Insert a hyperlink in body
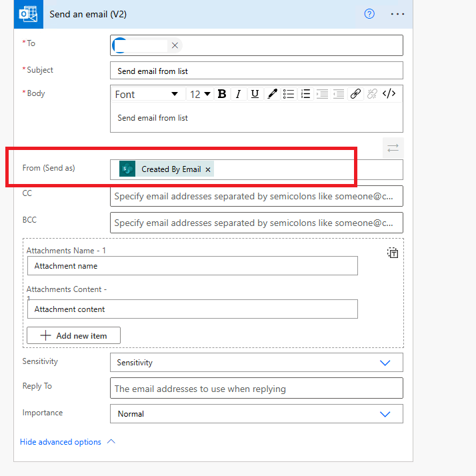The width and height of the screenshot is (476, 476). coord(355,94)
